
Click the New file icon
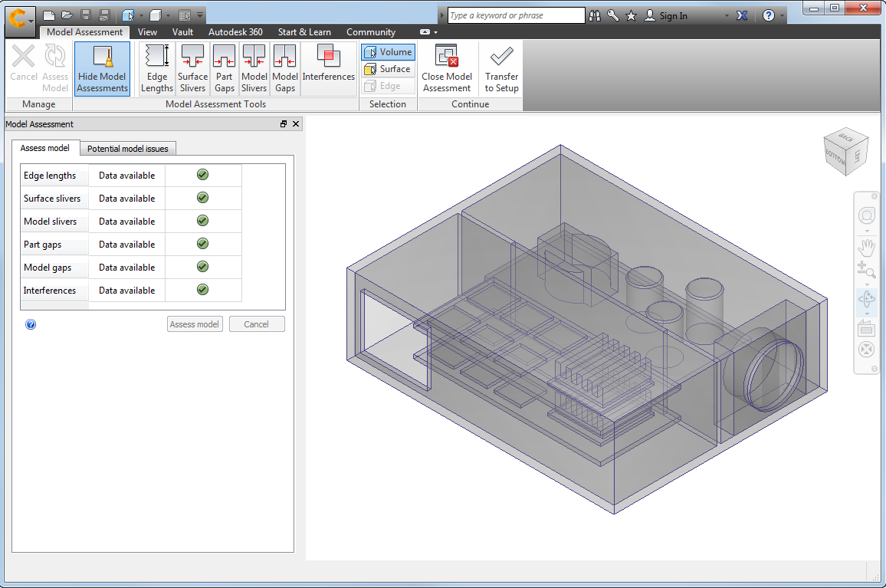(x=49, y=15)
